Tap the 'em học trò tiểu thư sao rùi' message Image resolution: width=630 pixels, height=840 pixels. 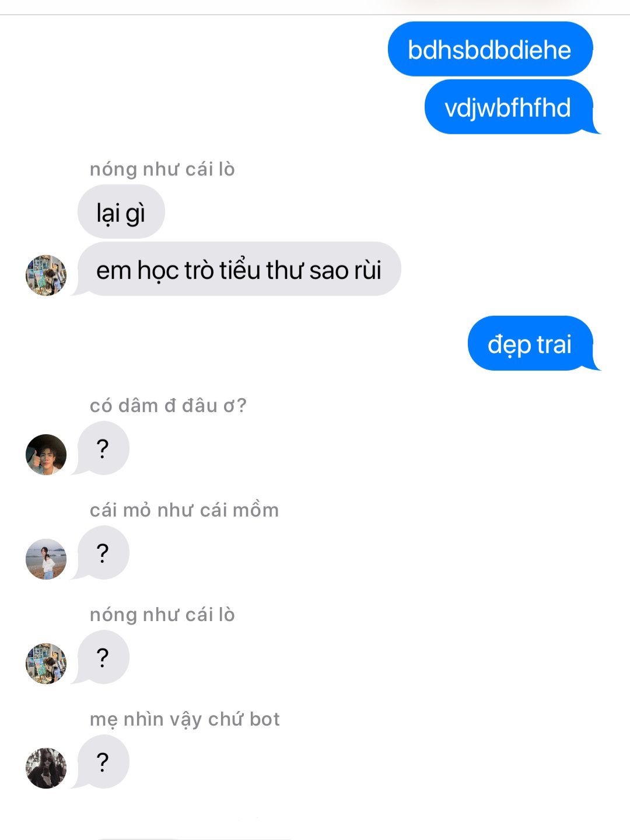pyautogui.click(x=239, y=269)
